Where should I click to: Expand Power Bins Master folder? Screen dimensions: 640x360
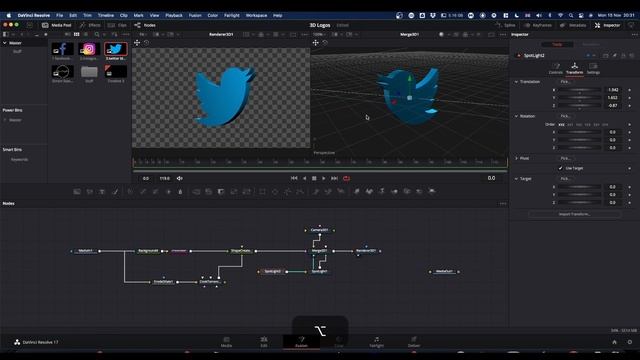[5, 120]
